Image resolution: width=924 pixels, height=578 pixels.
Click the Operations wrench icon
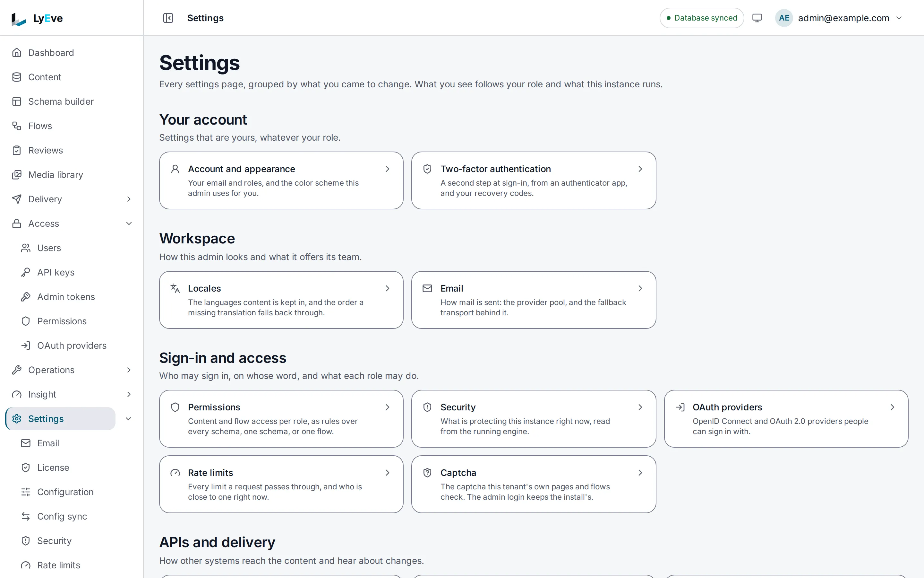[16, 370]
